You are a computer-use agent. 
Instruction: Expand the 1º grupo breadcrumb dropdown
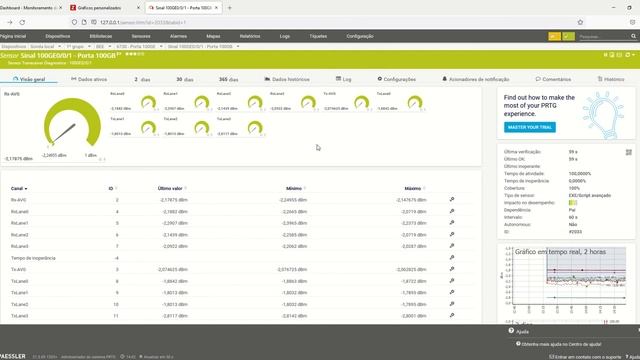tap(89, 47)
